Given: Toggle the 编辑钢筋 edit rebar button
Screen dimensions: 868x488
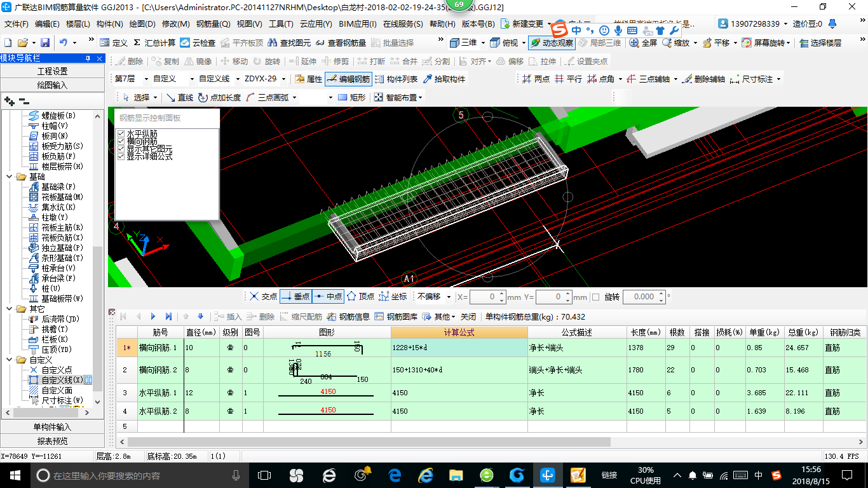Looking at the screenshot, I should click(x=348, y=79).
